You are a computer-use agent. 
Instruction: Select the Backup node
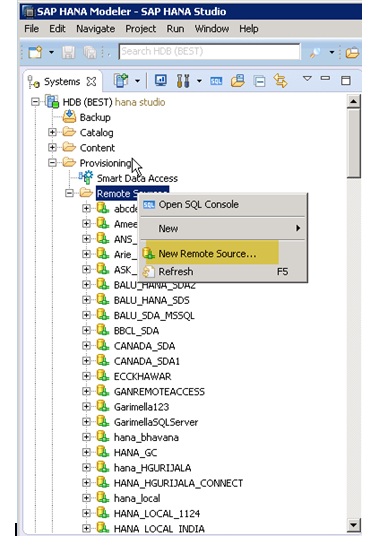95,117
